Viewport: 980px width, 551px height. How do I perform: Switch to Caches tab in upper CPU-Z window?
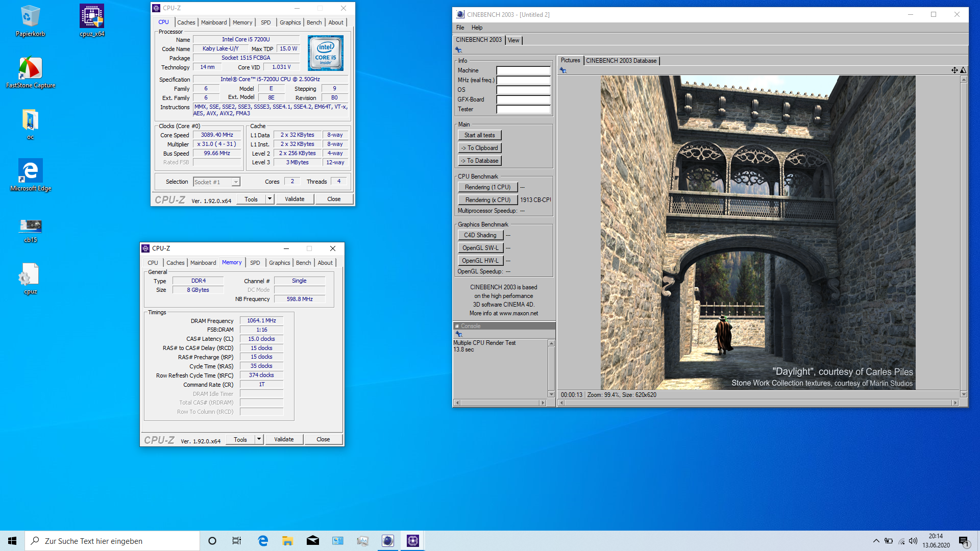tap(186, 22)
